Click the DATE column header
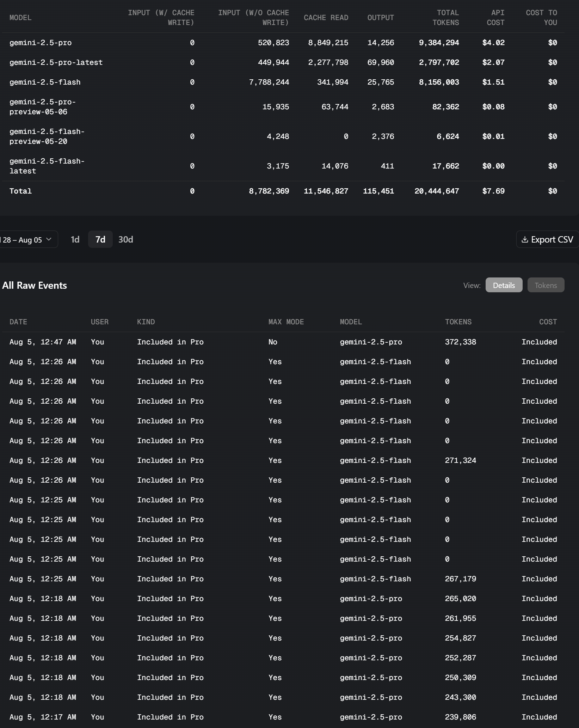Image resolution: width=579 pixels, height=728 pixels. click(18, 322)
